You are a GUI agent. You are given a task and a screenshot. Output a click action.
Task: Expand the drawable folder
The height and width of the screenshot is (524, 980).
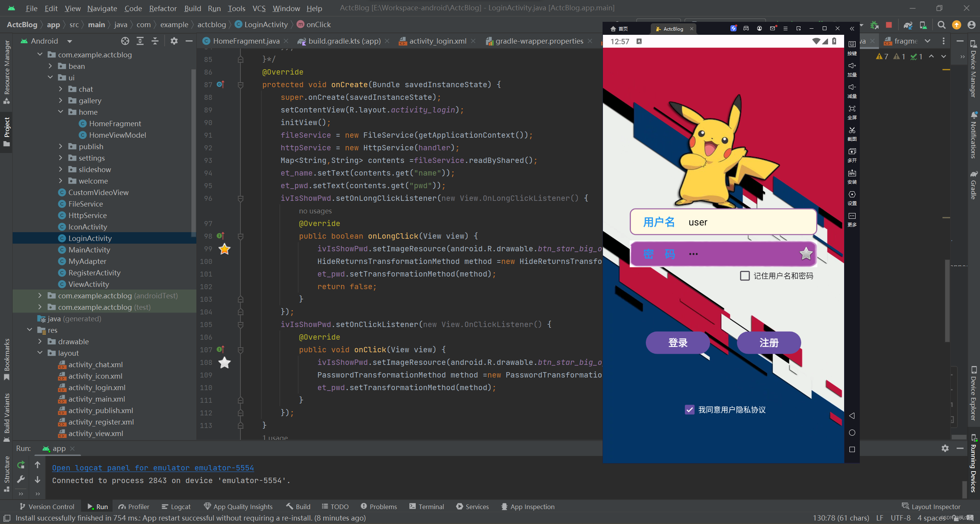40,342
